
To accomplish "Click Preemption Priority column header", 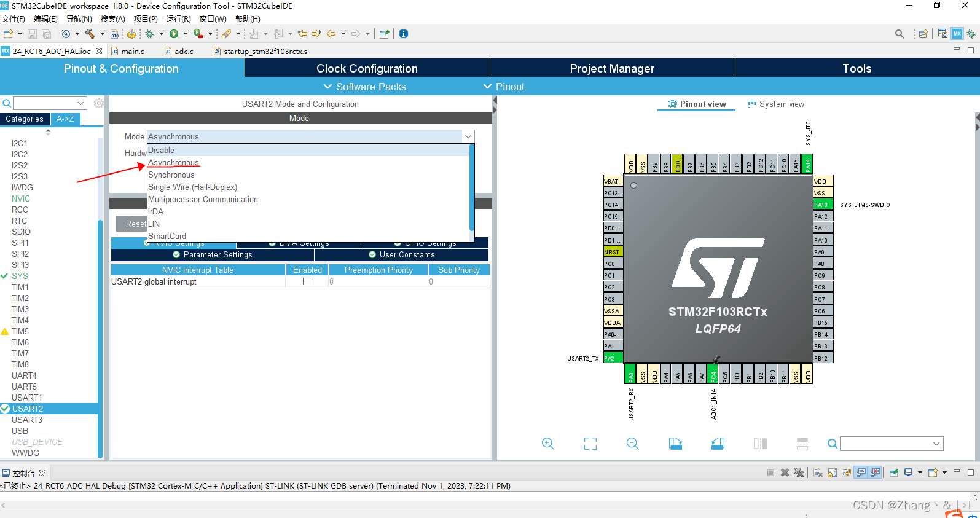I will (378, 270).
